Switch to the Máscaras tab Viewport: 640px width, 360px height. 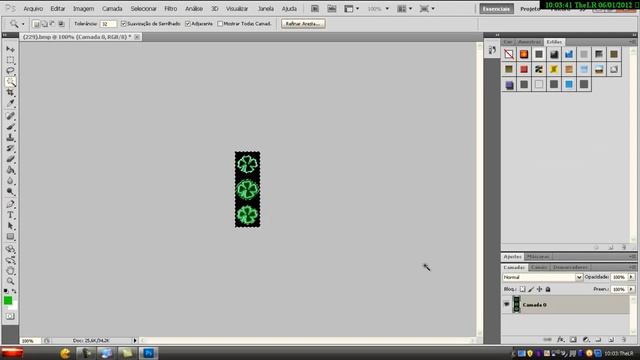538,257
